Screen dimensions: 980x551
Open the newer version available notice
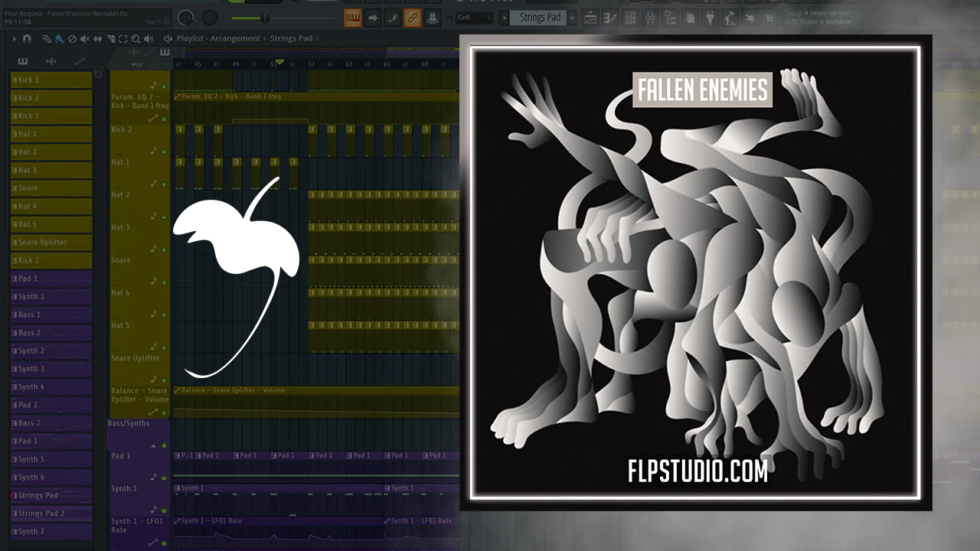coord(817,18)
